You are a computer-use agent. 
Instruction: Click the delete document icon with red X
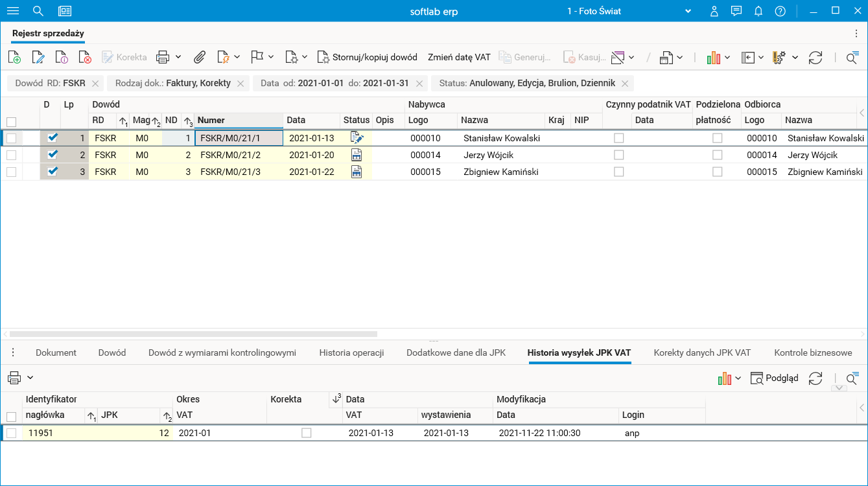pyautogui.click(x=85, y=57)
